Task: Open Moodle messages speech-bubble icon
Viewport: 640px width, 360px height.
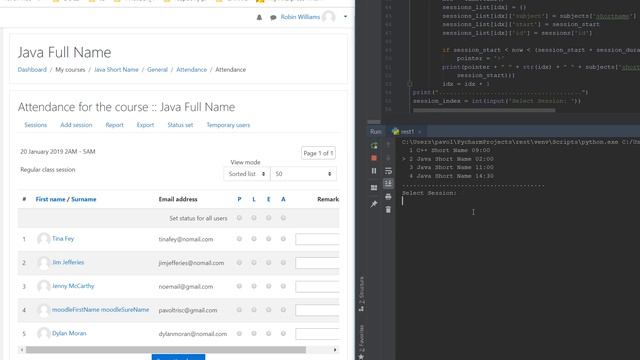Action: click(273, 17)
